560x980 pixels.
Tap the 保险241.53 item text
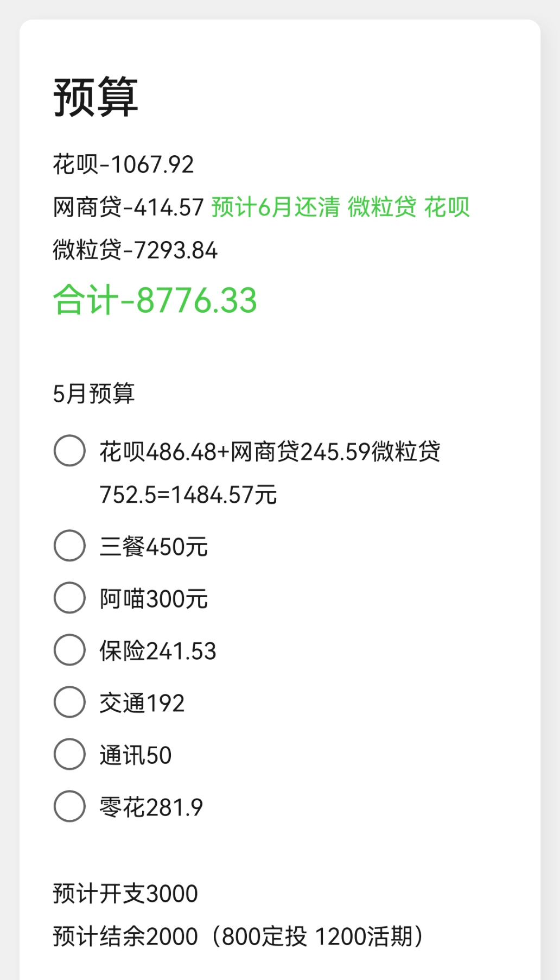158,651
